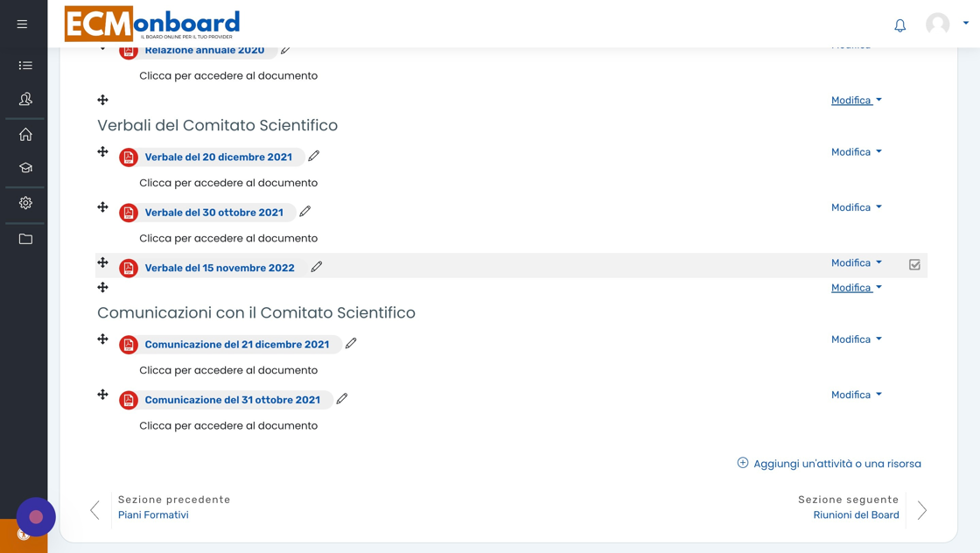Open the graduation cap courses icon
The width and height of the screenshot is (980, 553).
25,168
